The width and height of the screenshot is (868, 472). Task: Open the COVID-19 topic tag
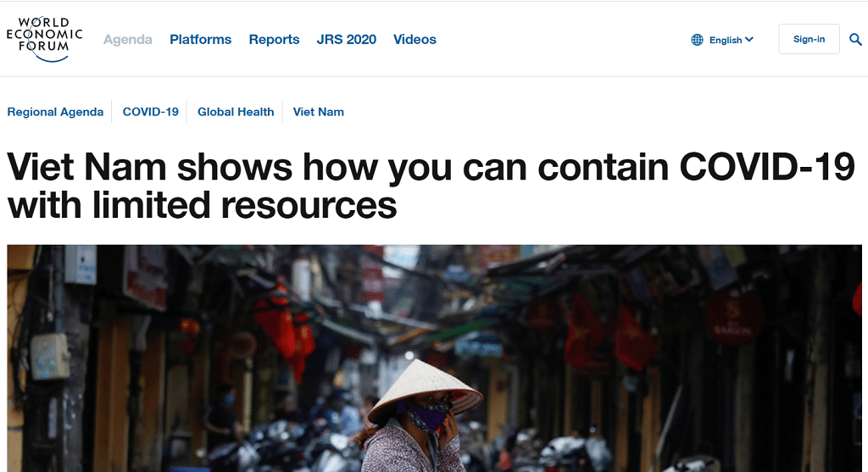pos(151,112)
